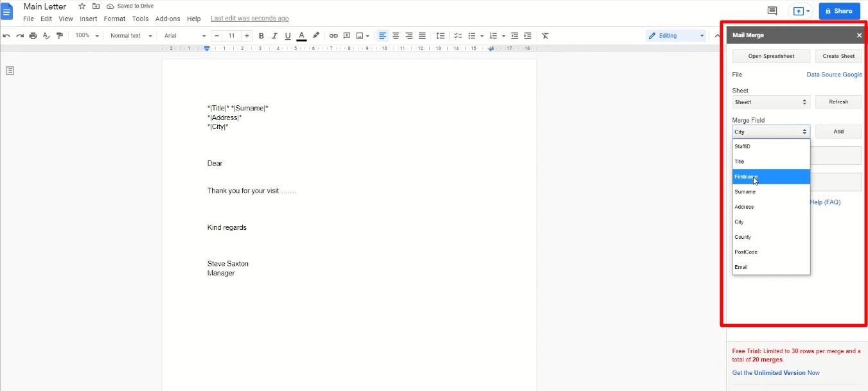Image resolution: width=868 pixels, height=391 pixels.
Task: Insert a link using the toolbar icon
Action: pos(333,35)
